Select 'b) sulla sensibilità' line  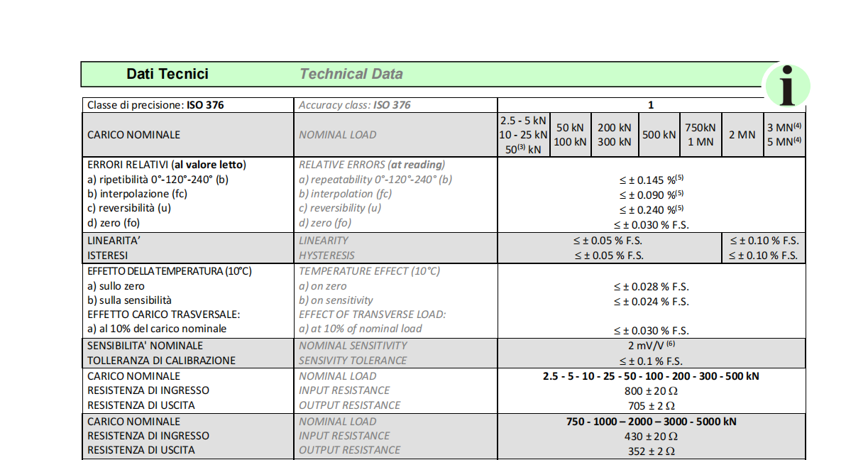click(129, 300)
